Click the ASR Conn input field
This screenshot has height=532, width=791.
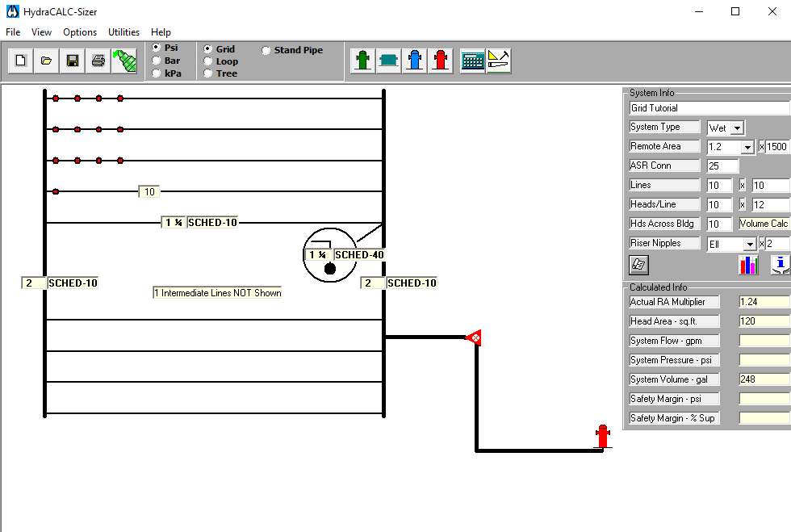722,166
